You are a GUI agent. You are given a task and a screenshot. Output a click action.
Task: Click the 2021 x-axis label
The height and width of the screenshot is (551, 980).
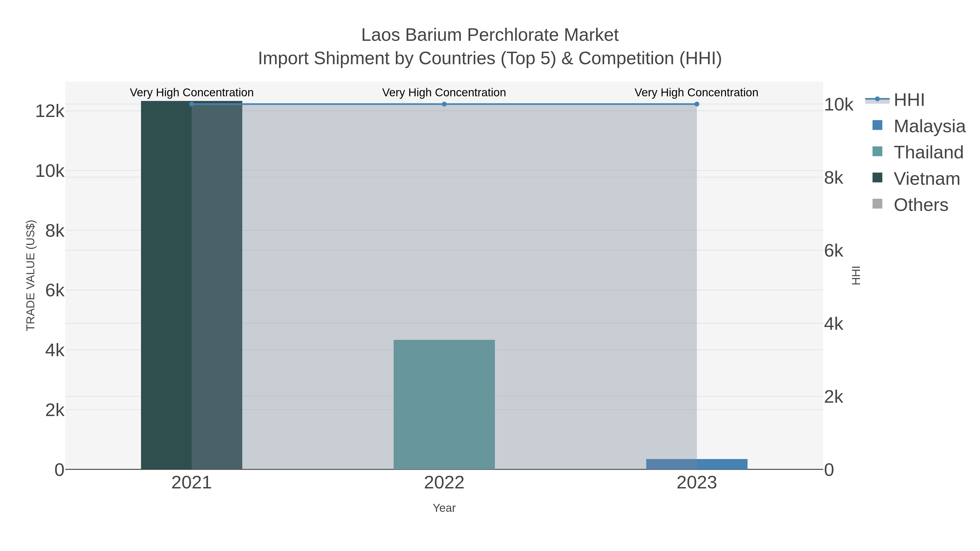(192, 483)
